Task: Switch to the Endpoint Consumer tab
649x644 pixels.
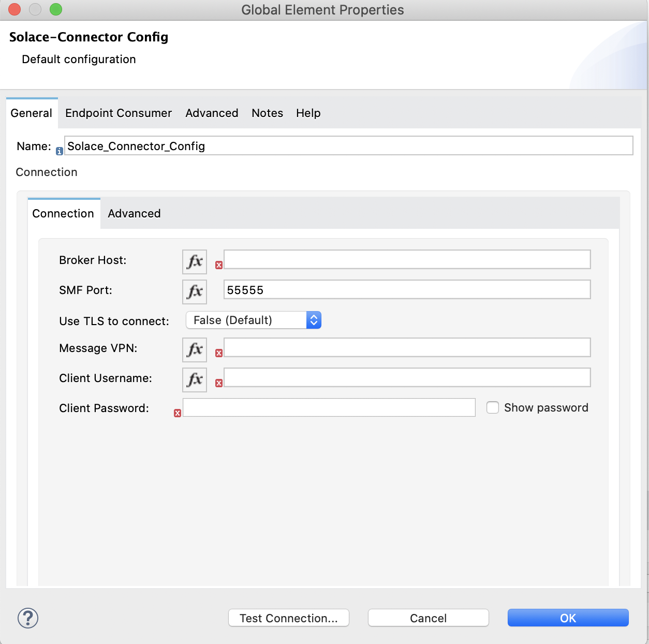Action: [119, 113]
